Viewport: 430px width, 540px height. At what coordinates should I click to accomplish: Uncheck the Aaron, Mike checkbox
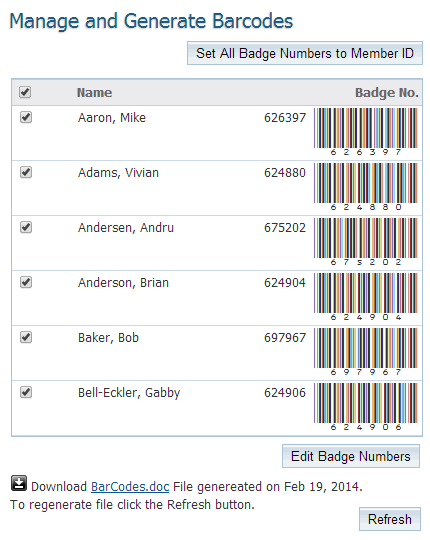click(26, 117)
